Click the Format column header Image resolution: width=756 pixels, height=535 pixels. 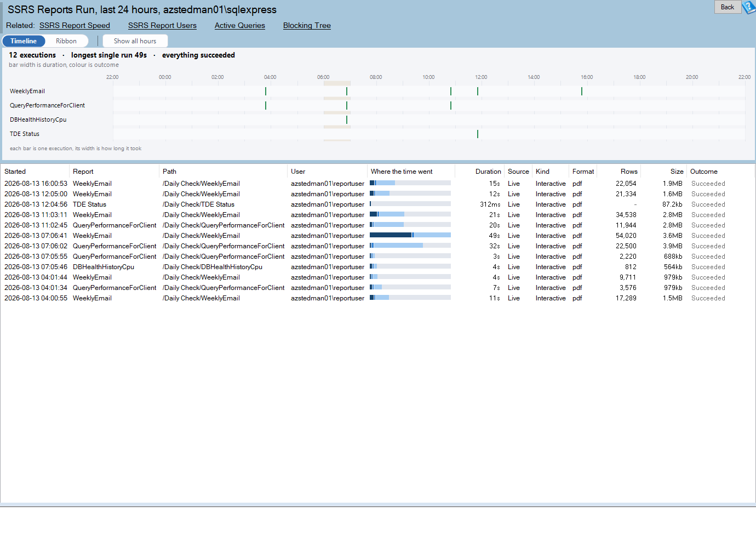pyautogui.click(x=583, y=172)
